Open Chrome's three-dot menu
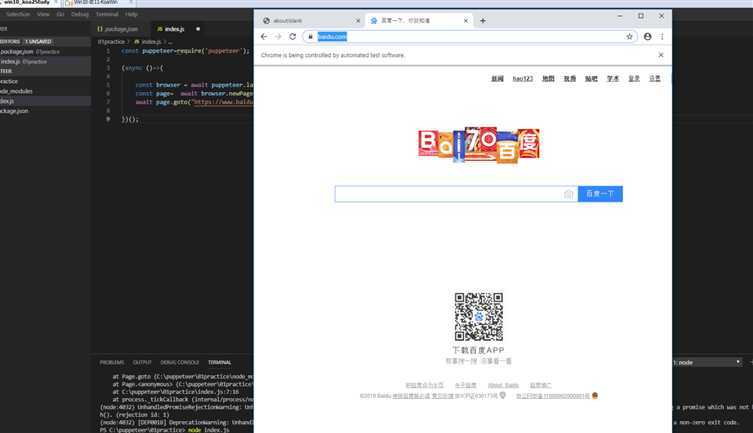This screenshot has width=753, height=433. tap(662, 36)
